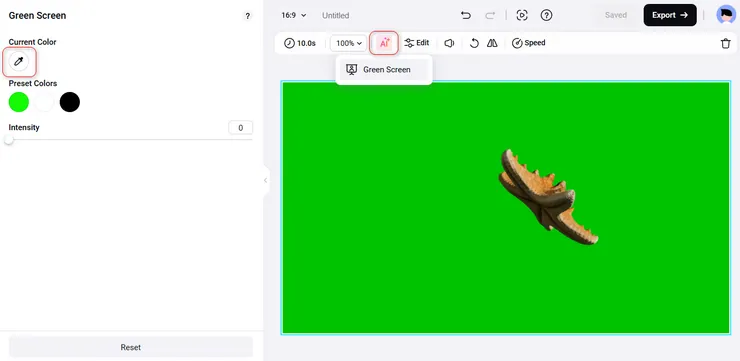Viewport: 740px width, 361px height.
Task: Open the help circle icon in the top bar
Action: [x=546, y=15]
